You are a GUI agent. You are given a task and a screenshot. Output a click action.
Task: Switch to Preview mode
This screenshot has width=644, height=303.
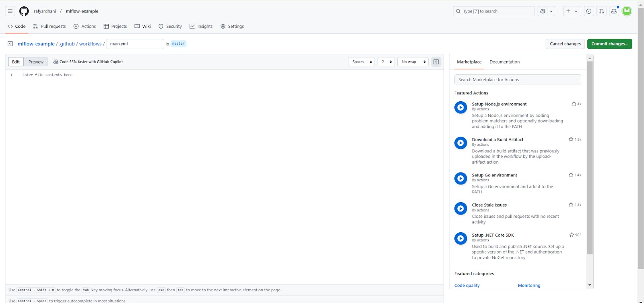pyautogui.click(x=36, y=62)
